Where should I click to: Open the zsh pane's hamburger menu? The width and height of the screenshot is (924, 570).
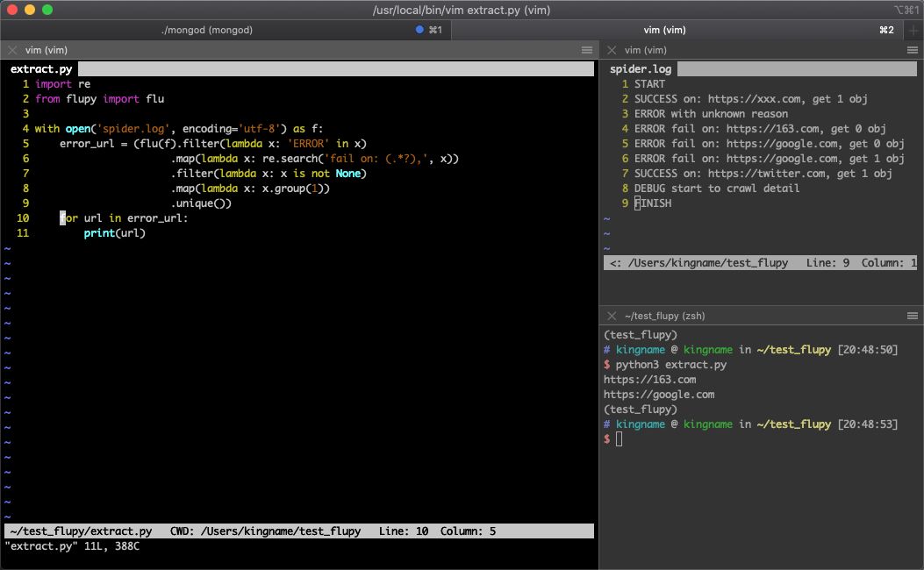pyautogui.click(x=912, y=316)
